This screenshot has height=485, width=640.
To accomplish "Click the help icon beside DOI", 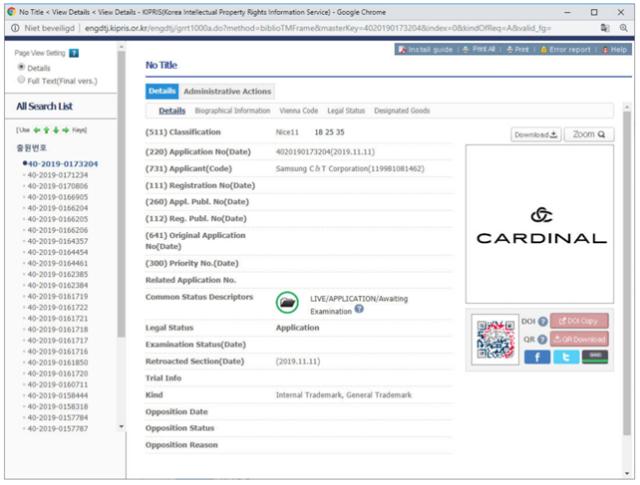I will tap(543, 321).
